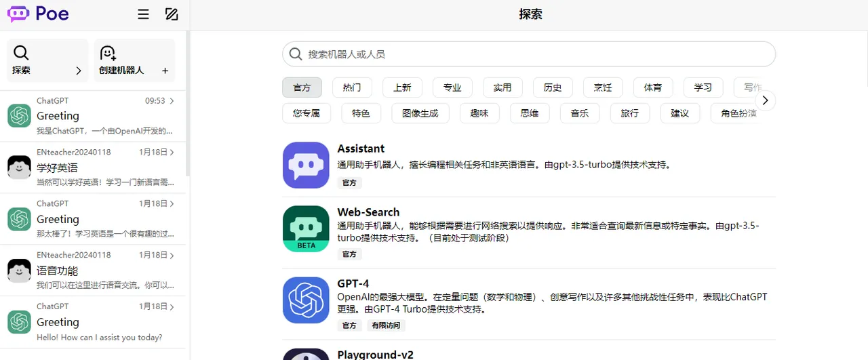Click ChatGPT avatar of 09:53 Greeting chat
This screenshot has width=868, height=360.
pos(19,115)
